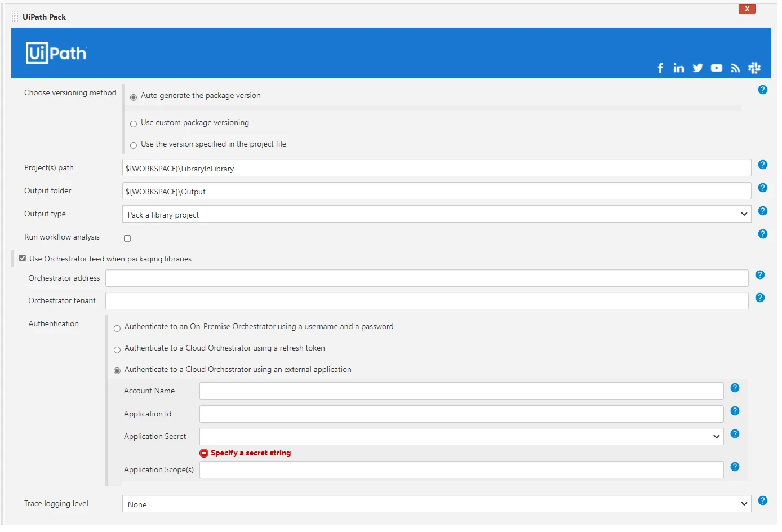Click the 'UiPath Pack' step title
782x532 pixels.
point(45,17)
